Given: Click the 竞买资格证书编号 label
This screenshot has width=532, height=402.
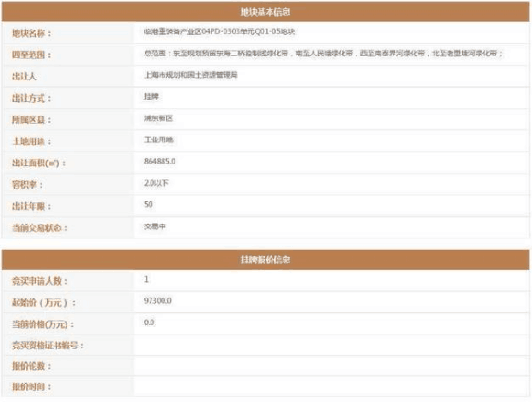Looking at the screenshot, I should coord(48,346).
